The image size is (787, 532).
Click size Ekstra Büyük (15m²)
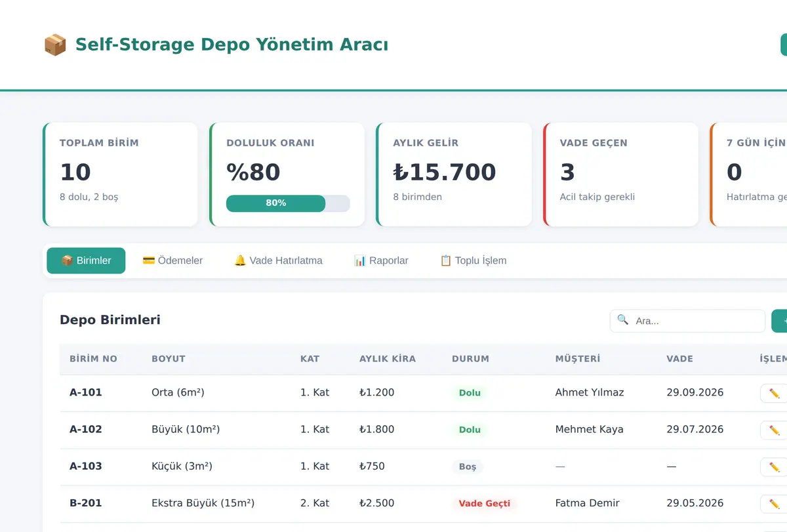point(203,502)
